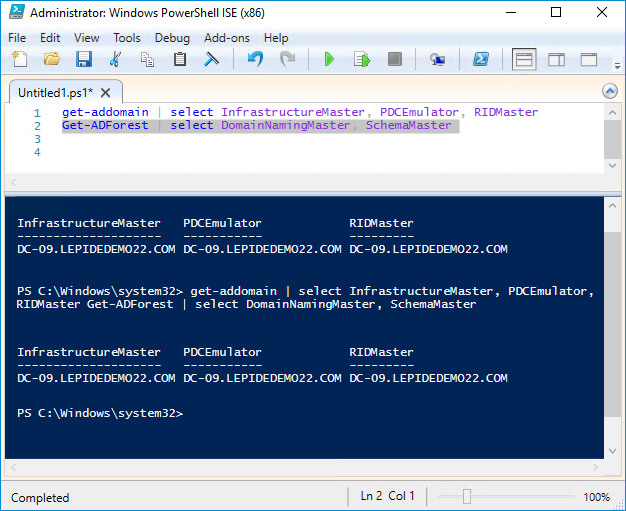This screenshot has height=511, width=626.
Task: Click script editor scrollbar down arrow
Action: pos(612,165)
